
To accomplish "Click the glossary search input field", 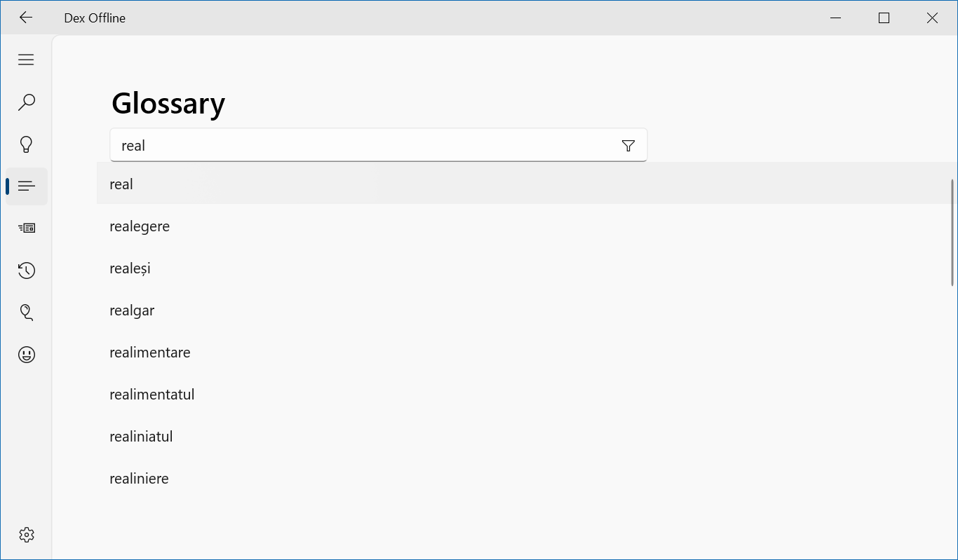I will click(365, 146).
